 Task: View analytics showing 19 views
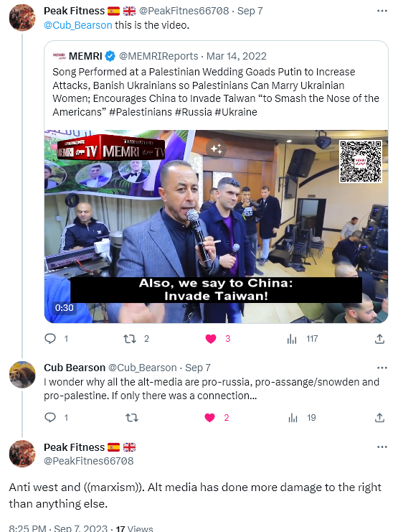click(293, 418)
